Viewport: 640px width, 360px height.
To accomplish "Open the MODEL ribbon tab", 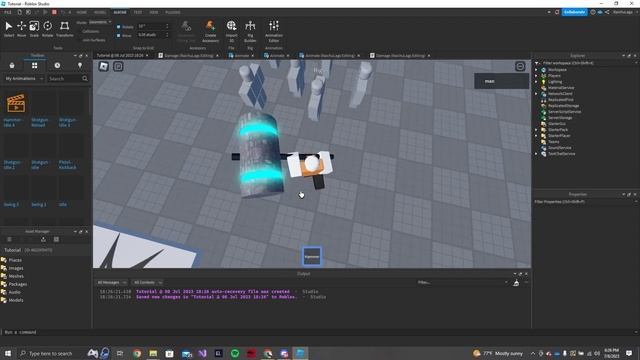I will [100, 13].
